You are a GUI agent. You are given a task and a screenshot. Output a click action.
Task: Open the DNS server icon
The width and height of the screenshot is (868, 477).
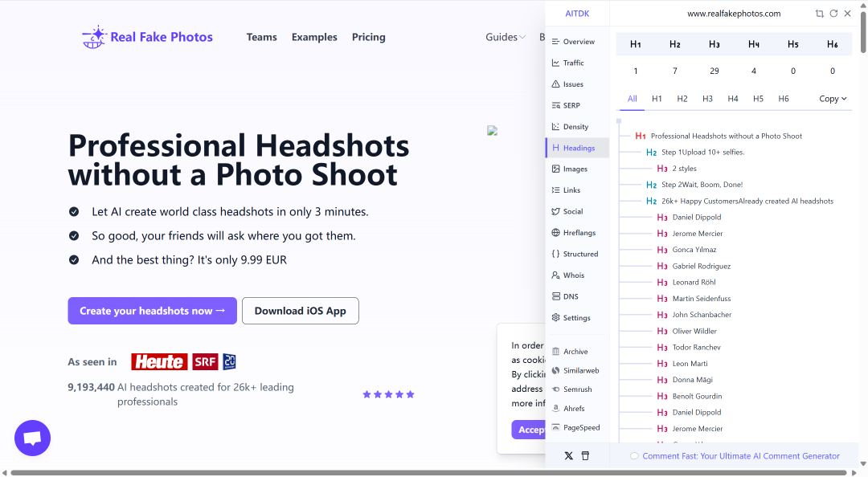click(556, 296)
